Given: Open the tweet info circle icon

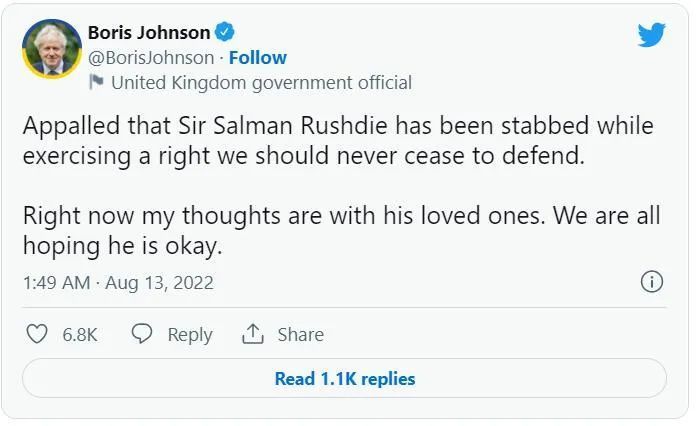Looking at the screenshot, I should [651, 282].
